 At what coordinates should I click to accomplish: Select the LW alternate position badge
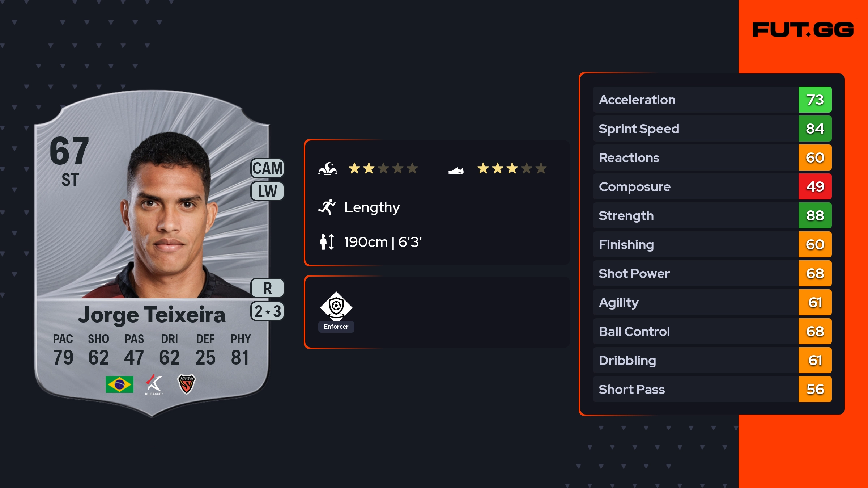(267, 191)
